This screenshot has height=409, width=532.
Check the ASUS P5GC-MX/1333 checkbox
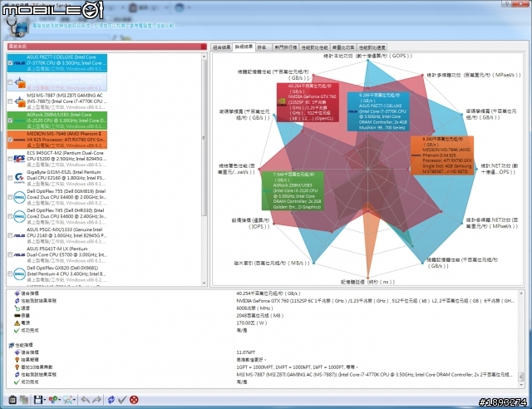click(x=10, y=235)
